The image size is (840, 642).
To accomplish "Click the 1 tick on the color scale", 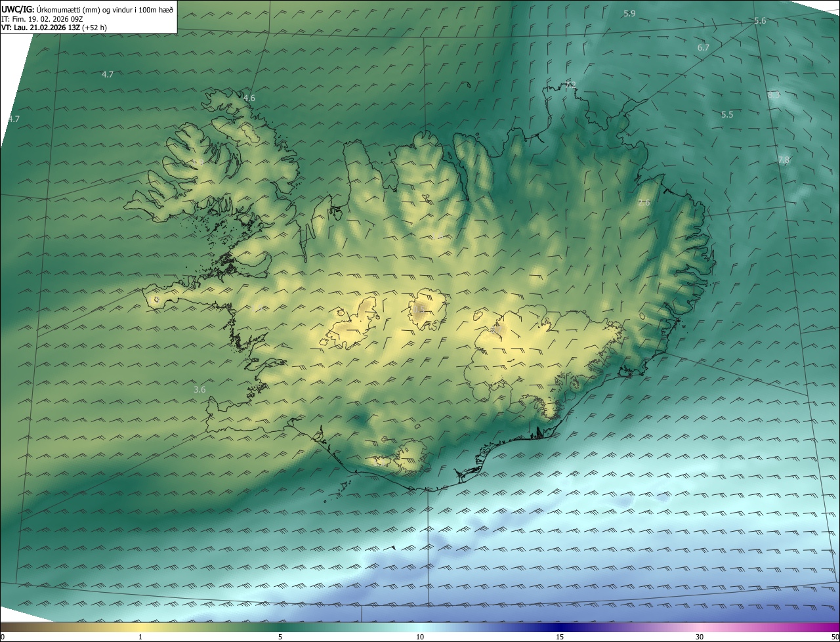I will [140, 637].
